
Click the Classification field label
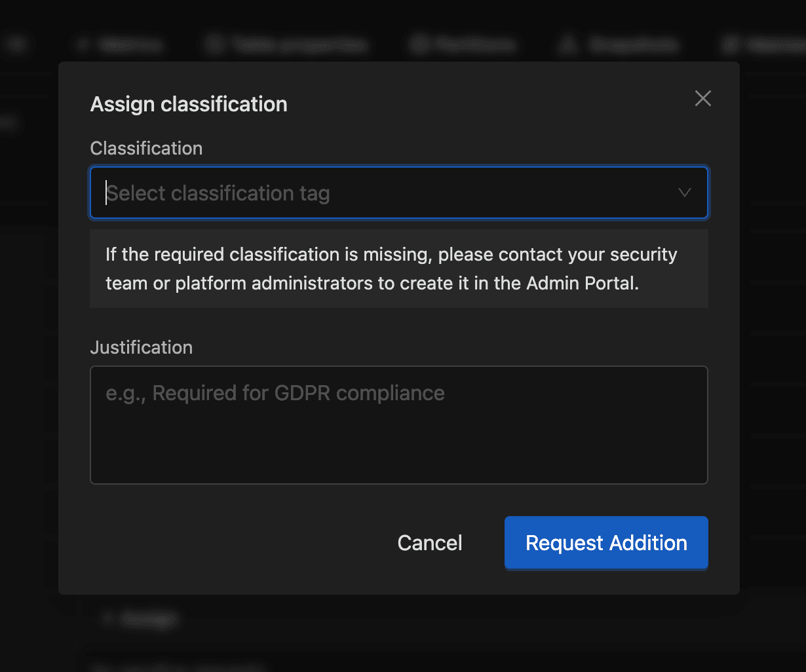(x=146, y=149)
